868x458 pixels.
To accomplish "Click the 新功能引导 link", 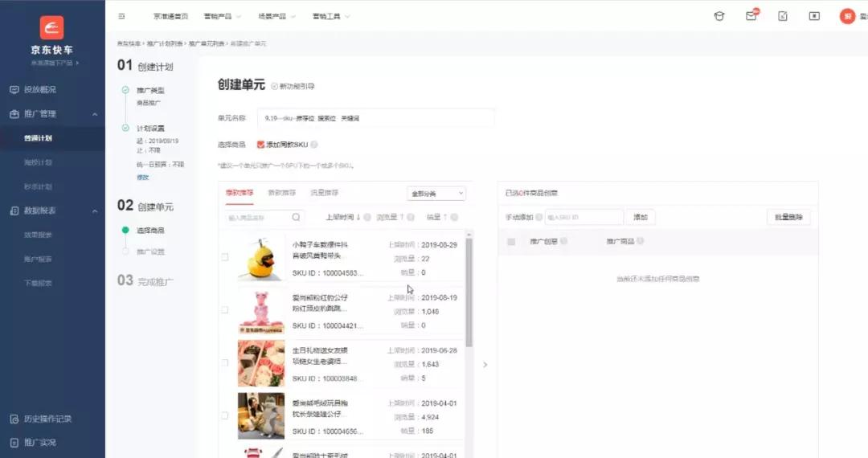I will point(297,86).
